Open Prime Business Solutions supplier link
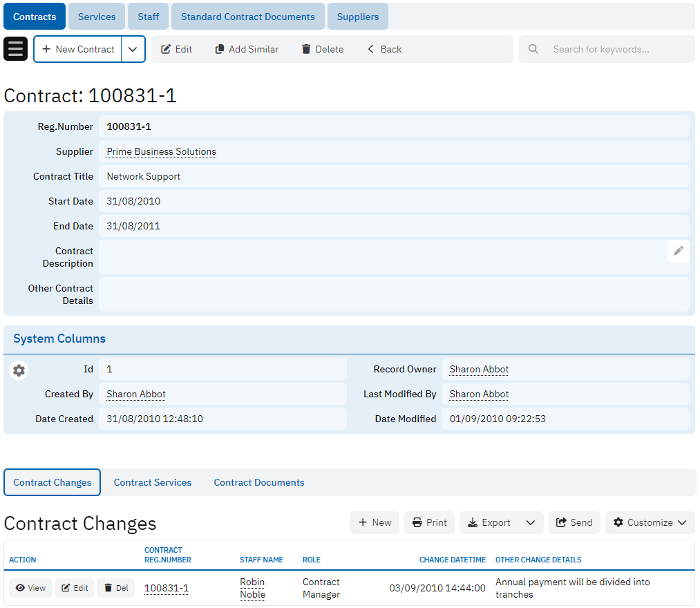The image size is (700, 608). (161, 151)
